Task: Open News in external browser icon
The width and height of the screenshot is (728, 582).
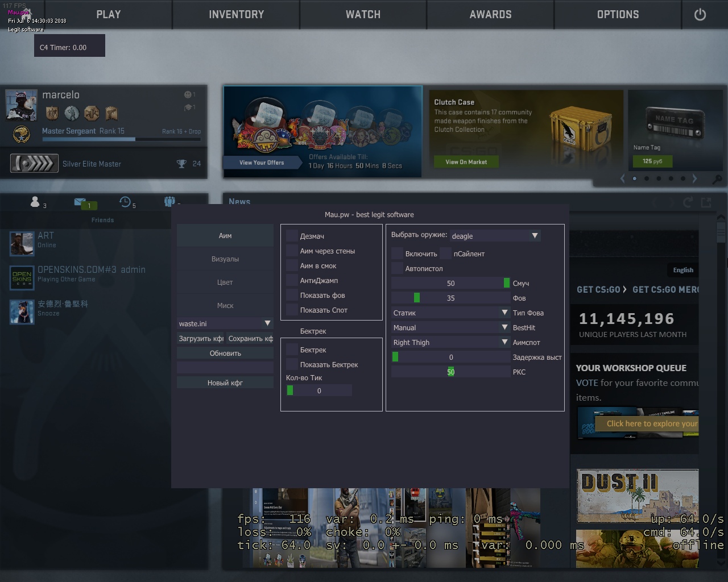Action: coord(706,202)
